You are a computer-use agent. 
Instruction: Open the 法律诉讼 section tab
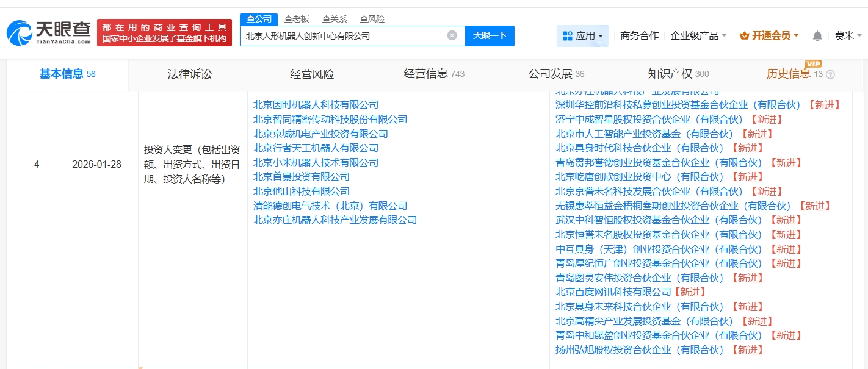click(190, 74)
